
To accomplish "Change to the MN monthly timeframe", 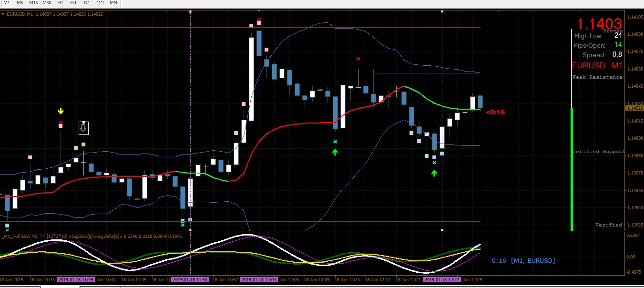I will tap(113, 3).
